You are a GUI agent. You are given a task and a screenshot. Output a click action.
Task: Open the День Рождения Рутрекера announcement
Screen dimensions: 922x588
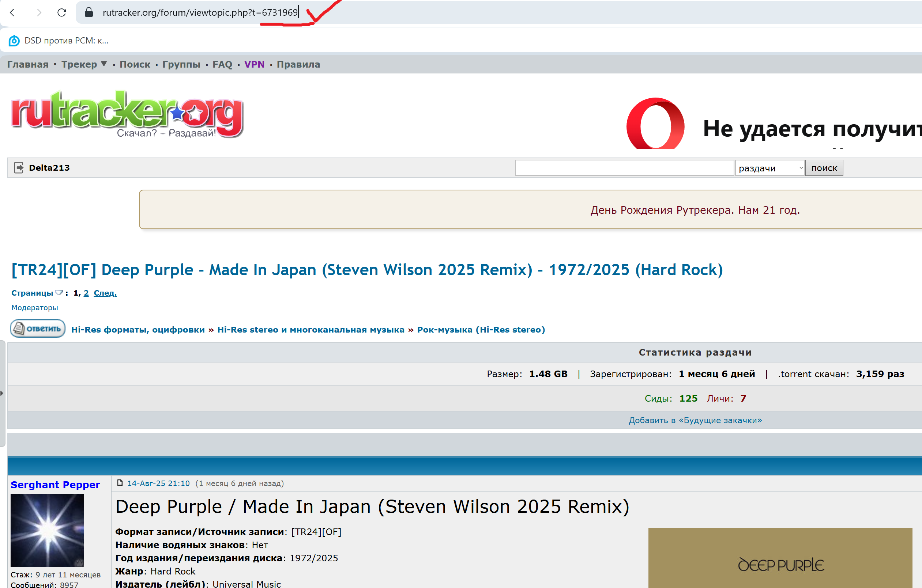tap(695, 210)
